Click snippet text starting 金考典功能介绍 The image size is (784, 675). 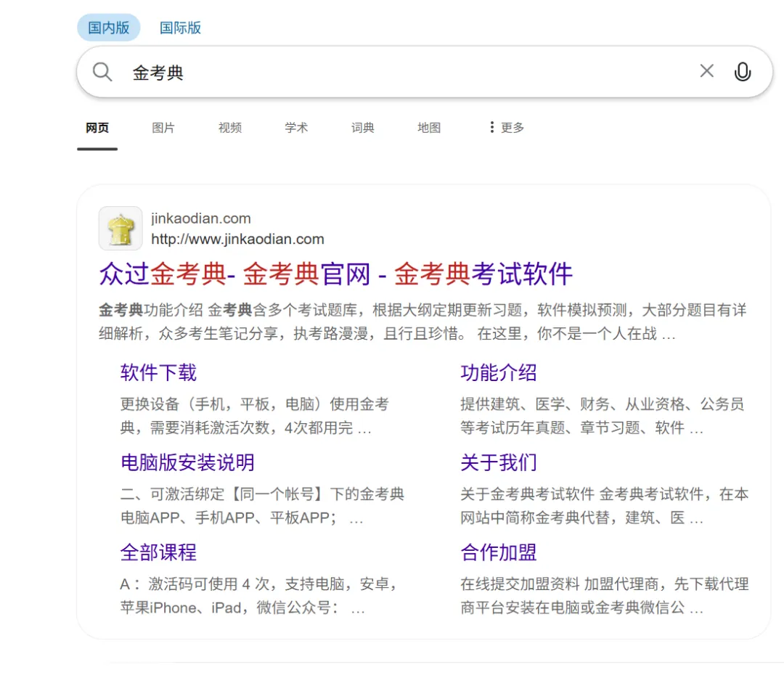point(422,322)
